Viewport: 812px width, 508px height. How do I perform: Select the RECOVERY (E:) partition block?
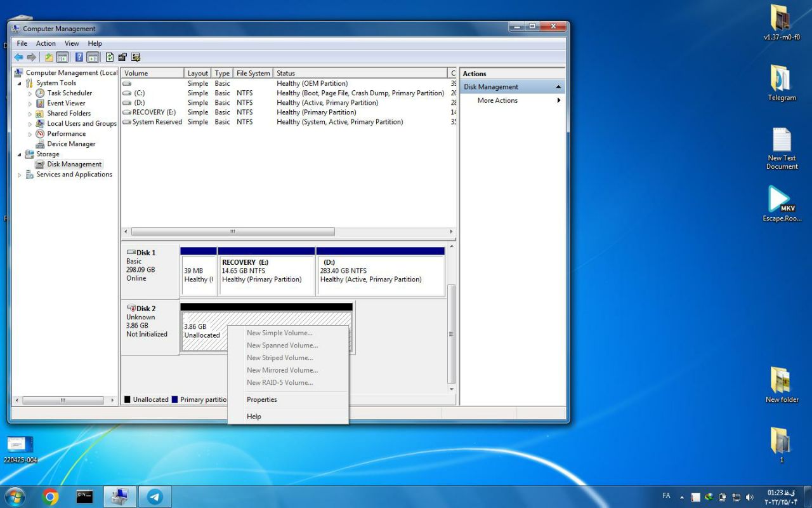pos(266,271)
